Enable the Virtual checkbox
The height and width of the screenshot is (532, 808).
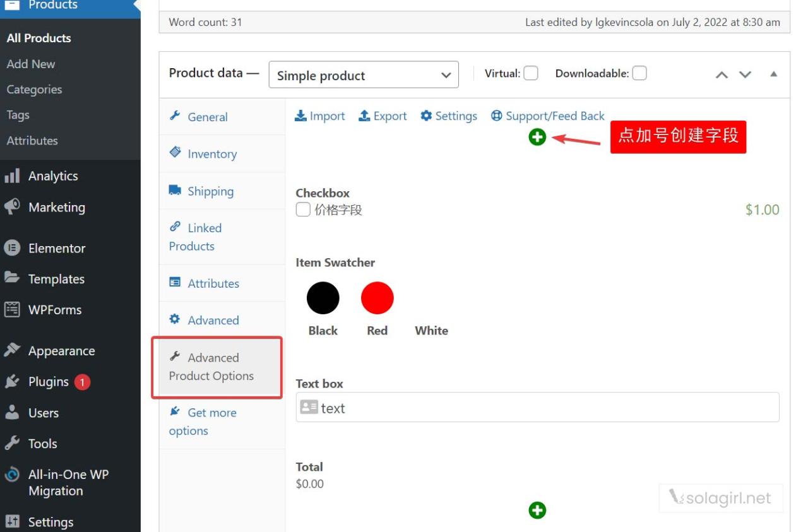click(x=530, y=73)
